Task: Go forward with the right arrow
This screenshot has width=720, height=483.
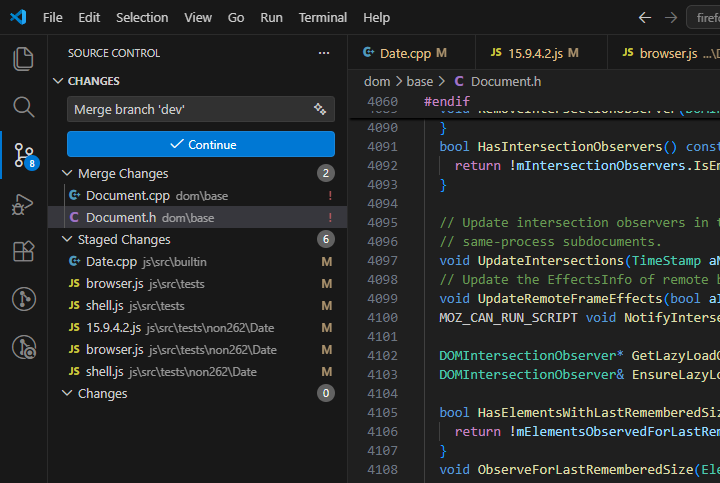Action: [x=671, y=18]
